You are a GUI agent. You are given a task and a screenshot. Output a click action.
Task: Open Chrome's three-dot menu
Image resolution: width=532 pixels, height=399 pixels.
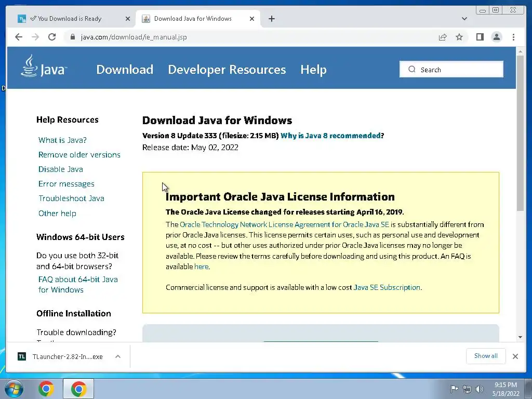click(x=513, y=37)
